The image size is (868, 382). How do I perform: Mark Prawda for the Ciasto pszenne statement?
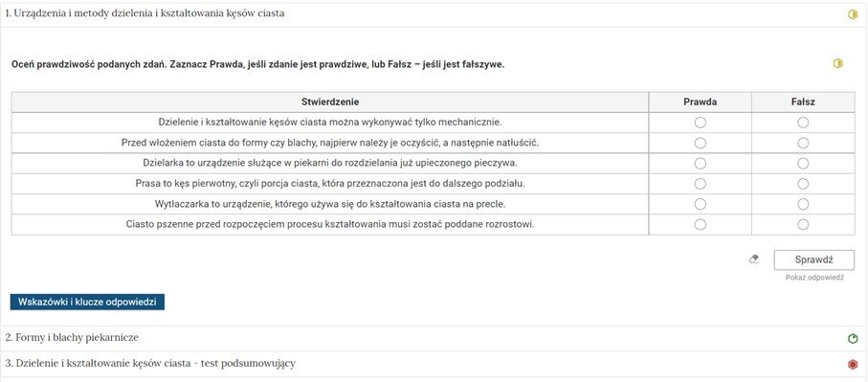pyautogui.click(x=701, y=224)
